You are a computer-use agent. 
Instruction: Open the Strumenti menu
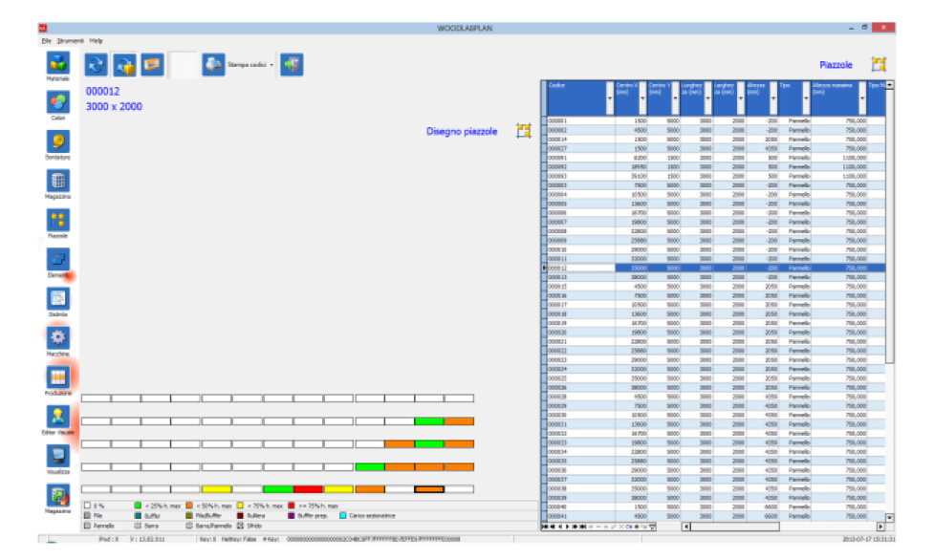[x=71, y=41]
